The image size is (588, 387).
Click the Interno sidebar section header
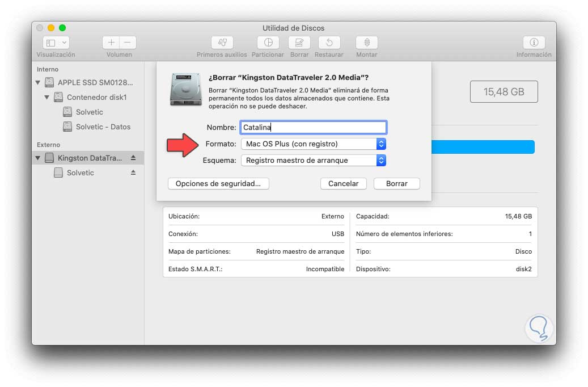tap(48, 69)
